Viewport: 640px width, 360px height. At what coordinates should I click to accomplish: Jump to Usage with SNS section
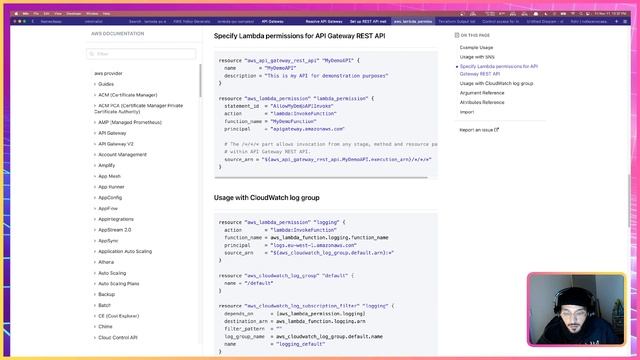click(x=477, y=57)
